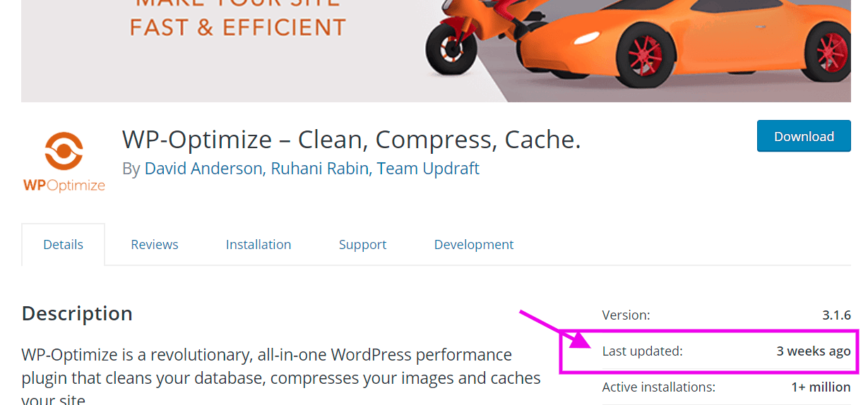The height and width of the screenshot is (405, 868).
Task: Click the '1+ million' installations value
Action: coord(821,387)
